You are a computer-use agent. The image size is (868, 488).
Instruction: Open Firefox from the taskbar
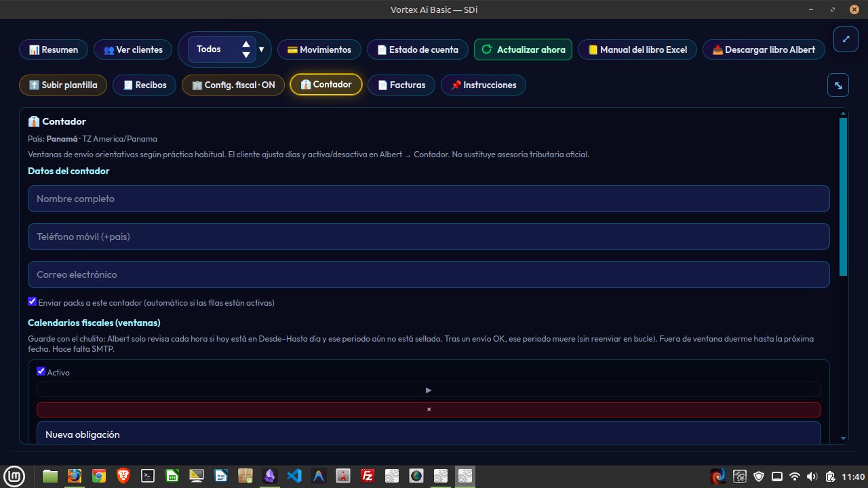coord(75,476)
